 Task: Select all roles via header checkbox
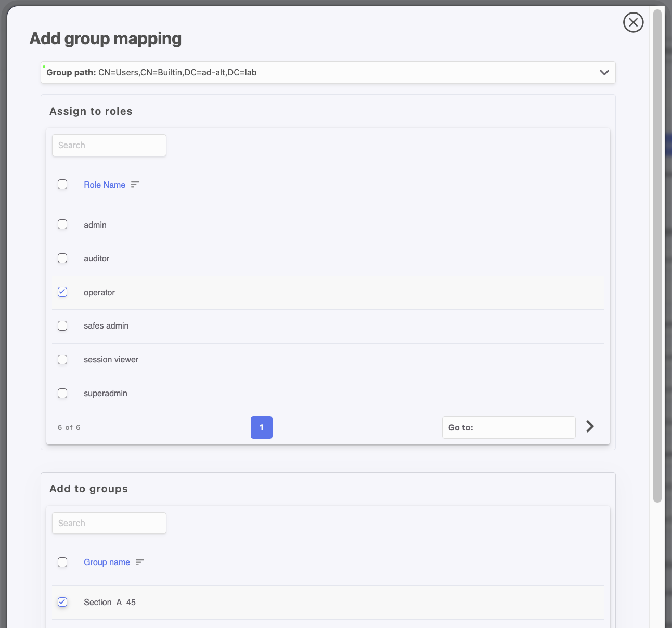pos(62,185)
